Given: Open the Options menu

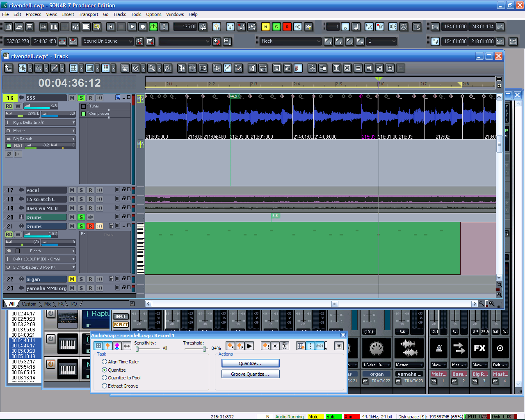Looking at the screenshot, I should point(154,14).
